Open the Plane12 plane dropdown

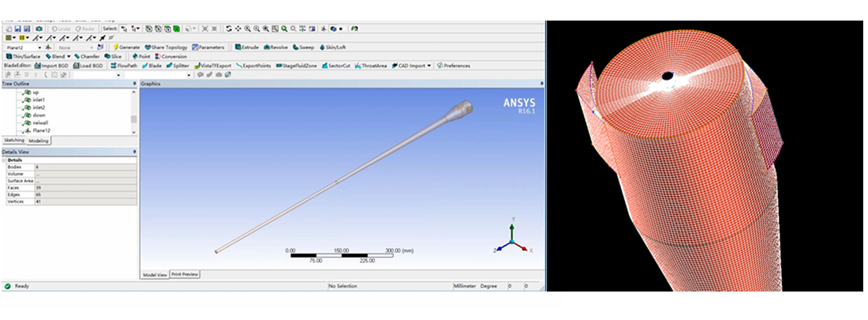[39, 47]
